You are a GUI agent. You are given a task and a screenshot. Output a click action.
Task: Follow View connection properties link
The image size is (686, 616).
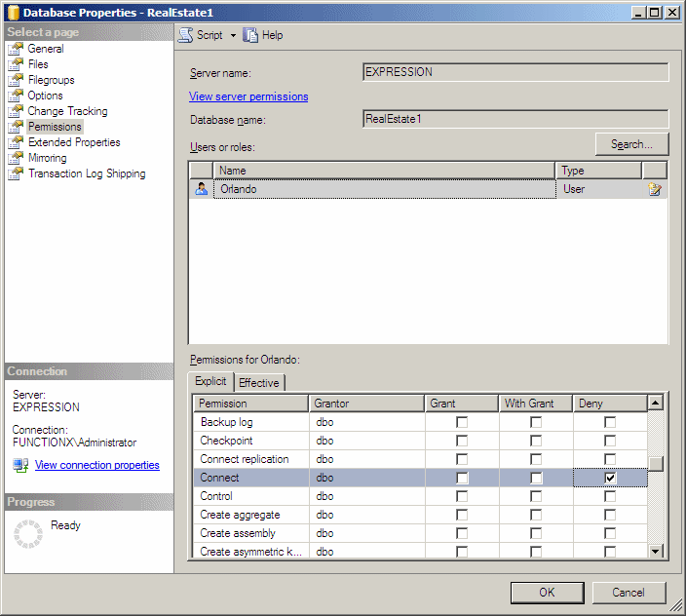pyautogui.click(x=97, y=465)
